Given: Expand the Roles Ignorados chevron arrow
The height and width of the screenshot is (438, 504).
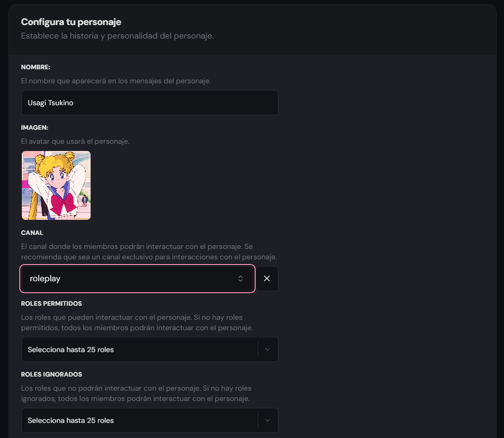Looking at the screenshot, I should click(x=268, y=420).
